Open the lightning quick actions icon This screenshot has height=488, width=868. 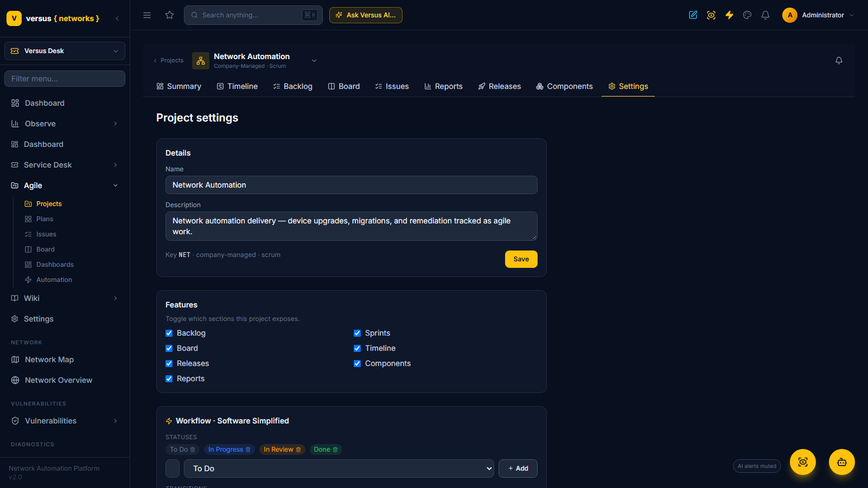(x=729, y=15)
